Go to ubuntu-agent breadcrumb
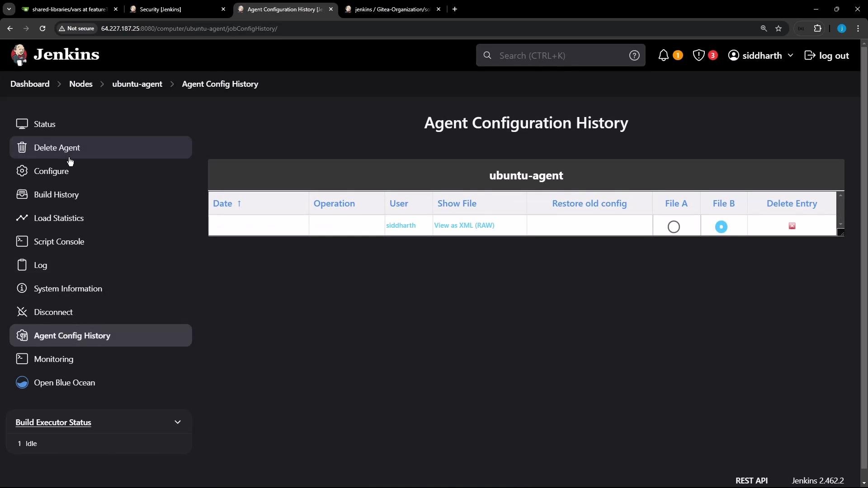 (x=137, y=84)
